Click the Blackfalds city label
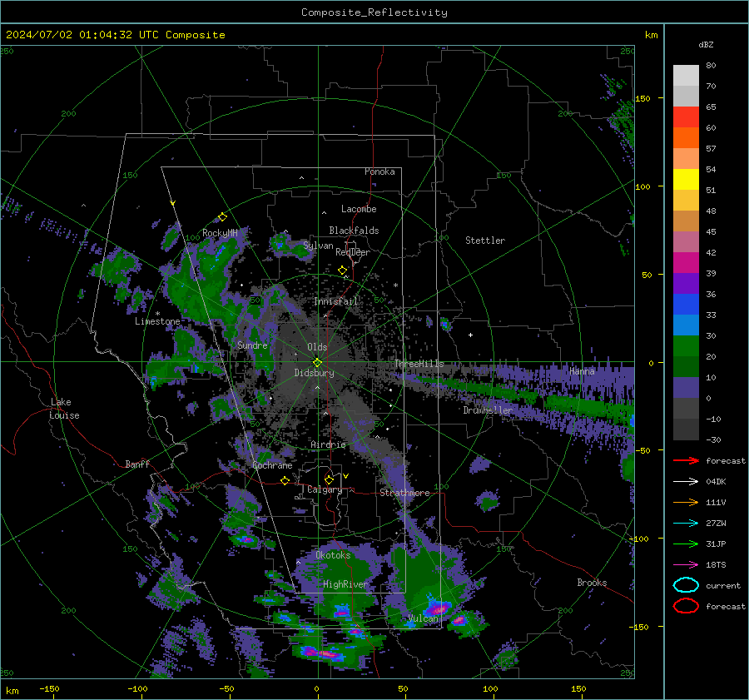The height and width of the screenshot is (700, 749). [354, 231]
